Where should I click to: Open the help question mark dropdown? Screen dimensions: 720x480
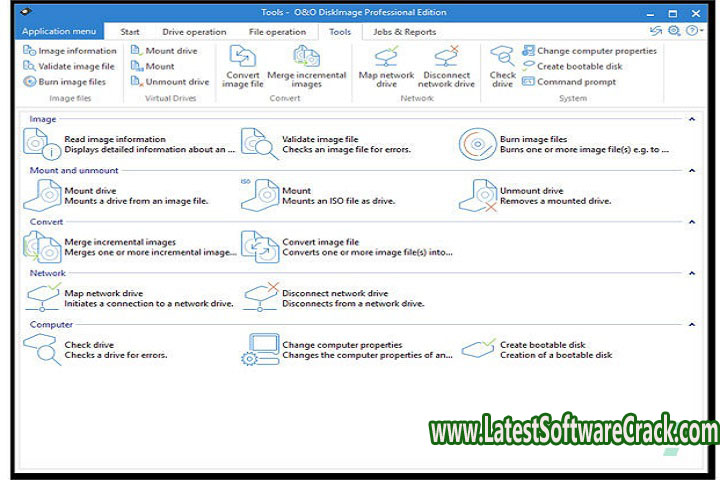click(694, 30)
